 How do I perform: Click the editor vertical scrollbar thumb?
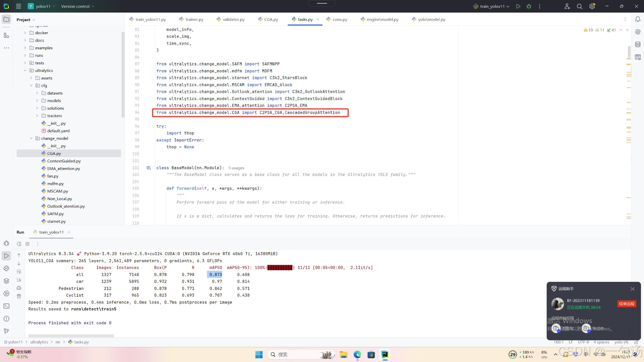click(629, 51)
